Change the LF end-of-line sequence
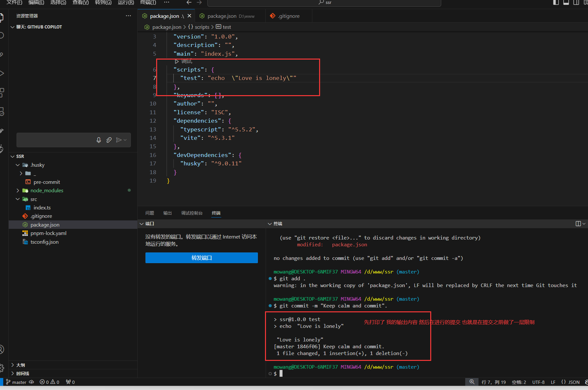Viewport: 588px width, 390px height. click(x=553, y=382)
